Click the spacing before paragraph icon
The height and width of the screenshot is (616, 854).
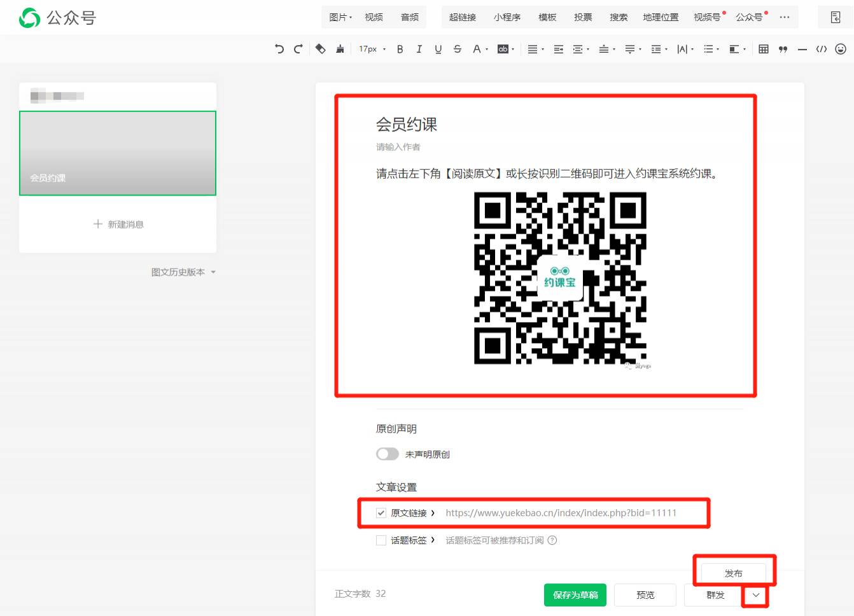[604, 49]
